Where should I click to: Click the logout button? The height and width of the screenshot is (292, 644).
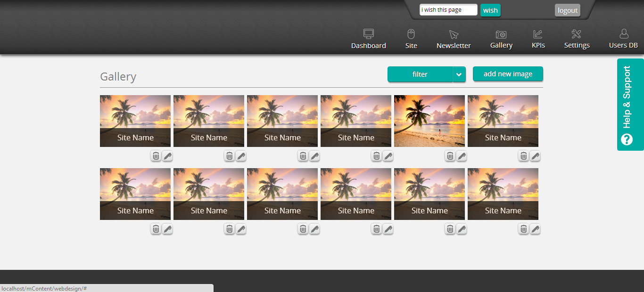[x=567, y=10]
